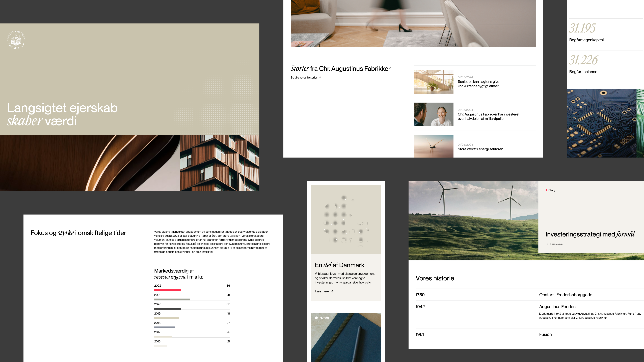Open Scaleups kan sagtens give konkurrencedygtigt afkast story
Viewport: 644px width, 362px height.
[x=478, y=84]
